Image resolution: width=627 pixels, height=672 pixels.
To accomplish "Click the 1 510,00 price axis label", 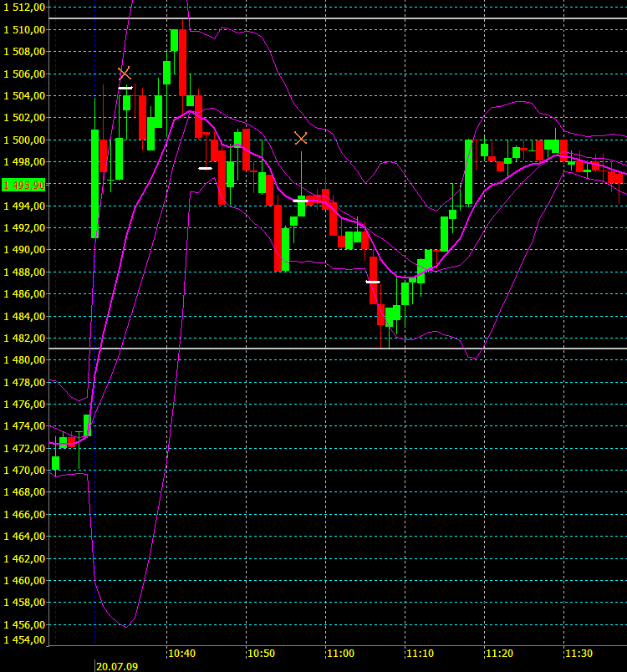I will coord(24,29).
